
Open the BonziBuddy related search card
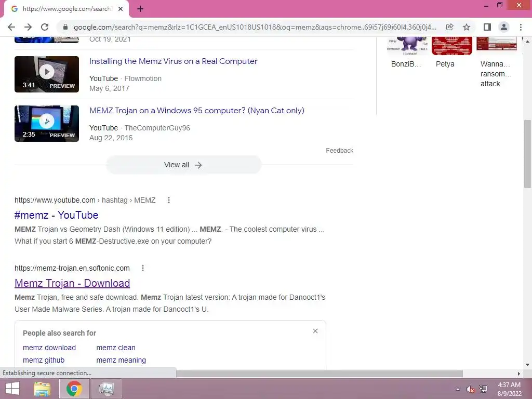pyautogui.click(x=406, y=52)
